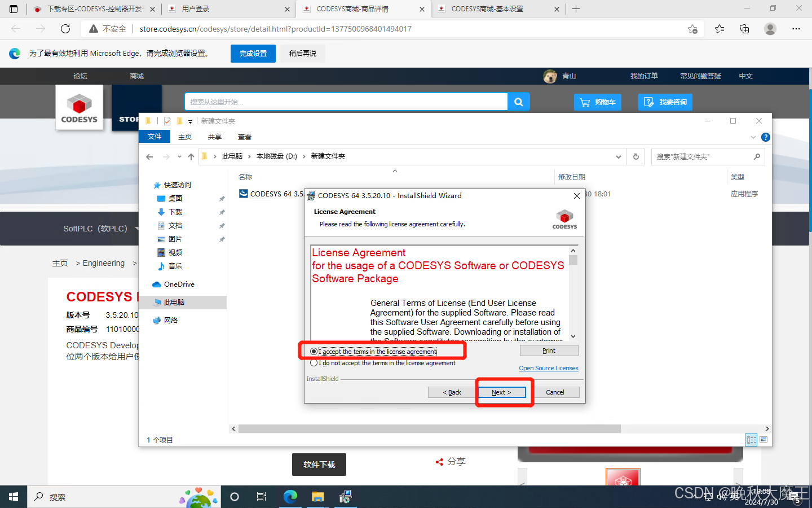Click the properties checkmark icon in Explorer title bar
Screen dimensions: 812x508
tap(167, 121)
